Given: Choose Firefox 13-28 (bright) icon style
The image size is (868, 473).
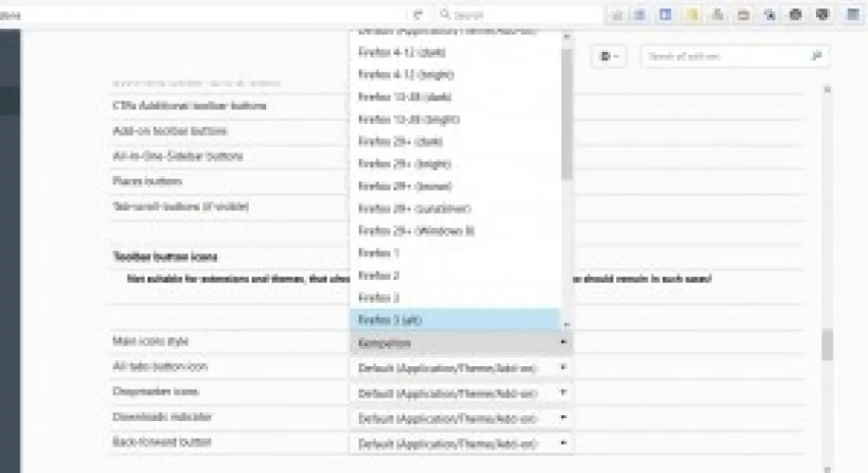Looking at the screenshot, I should tap(455, 119).
